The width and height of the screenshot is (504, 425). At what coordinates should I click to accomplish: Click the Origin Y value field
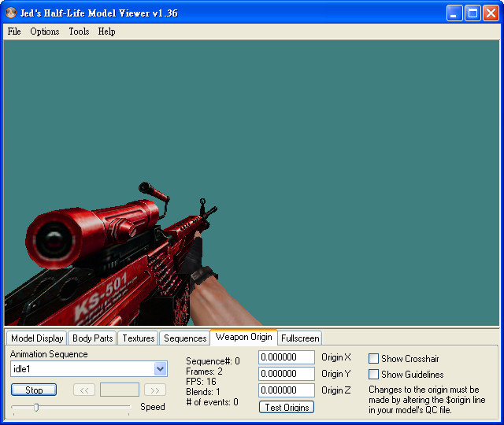(x=287, y=374)
